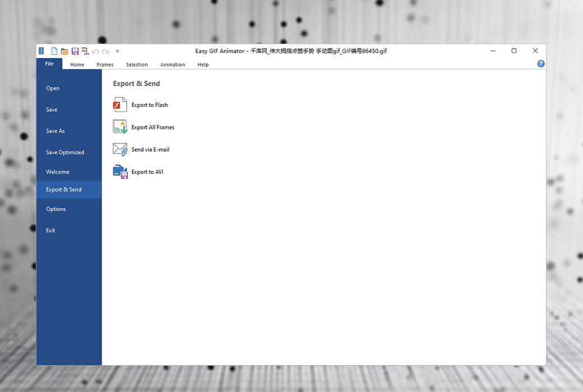
Task: Click the Export & Send page heading
Action: tap(136, 83)
